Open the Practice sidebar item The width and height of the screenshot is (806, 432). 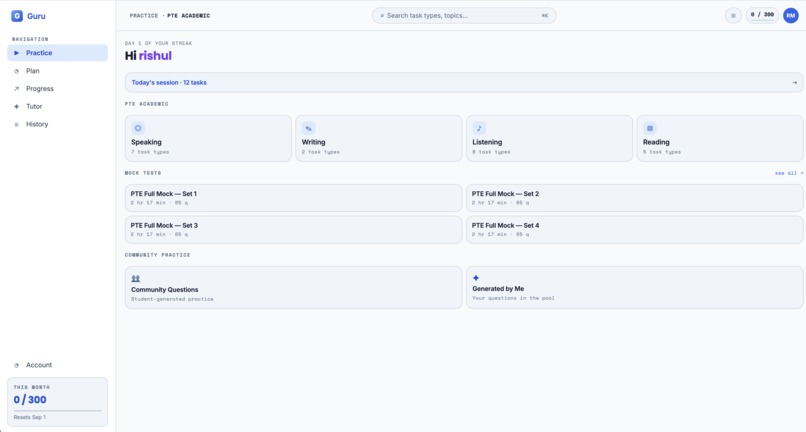click(x=58, y=53)
